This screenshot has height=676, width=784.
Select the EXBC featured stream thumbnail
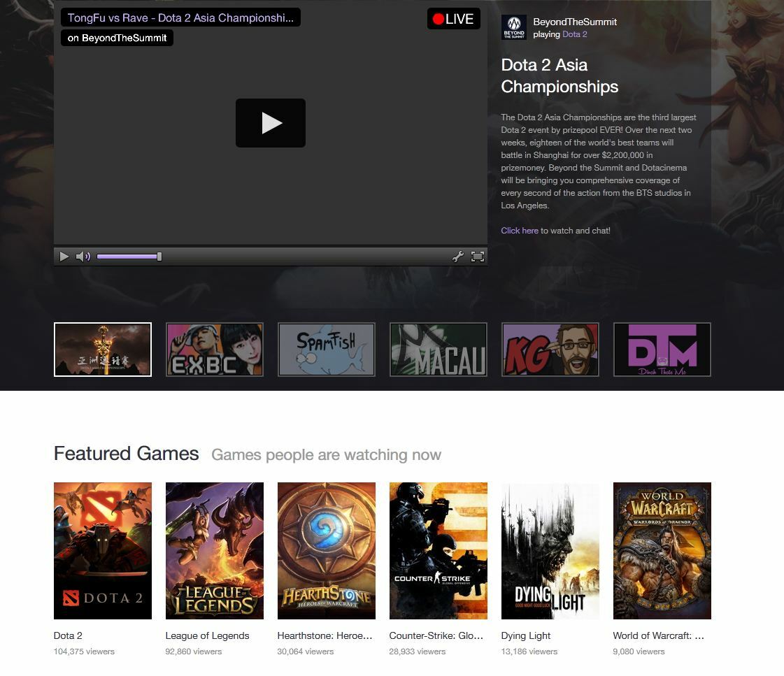(215, 350)
